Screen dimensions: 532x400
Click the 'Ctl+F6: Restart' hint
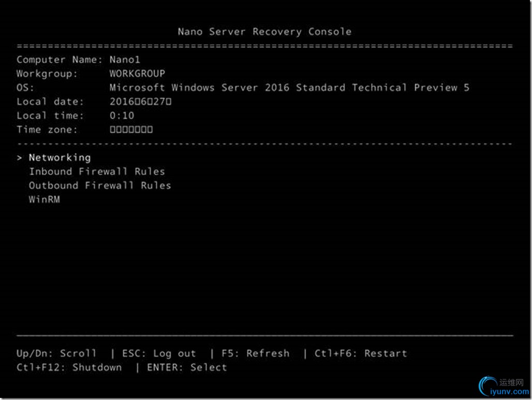point(361,353)
